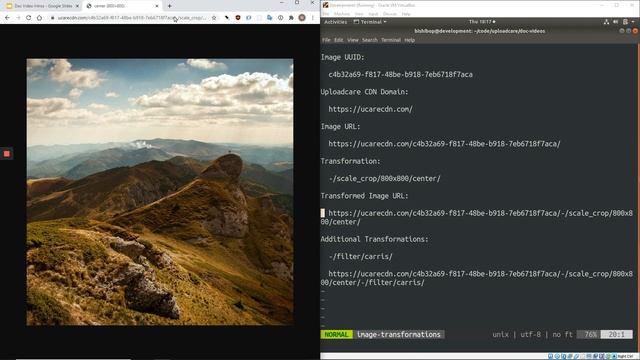The width and height of the screenshot is (640, 360).
Task: Select the center (800×800) browser tab
Action: [x=122, y=6]
